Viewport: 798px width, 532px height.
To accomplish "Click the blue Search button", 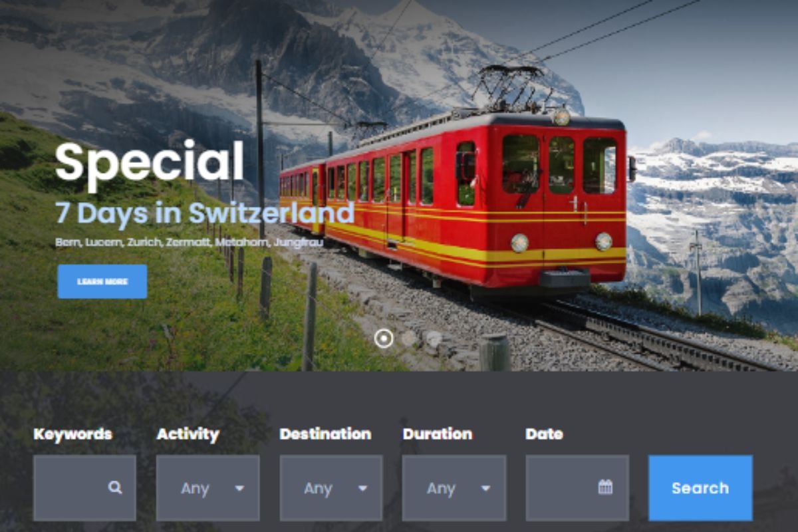I will click(x=700, y=488).
